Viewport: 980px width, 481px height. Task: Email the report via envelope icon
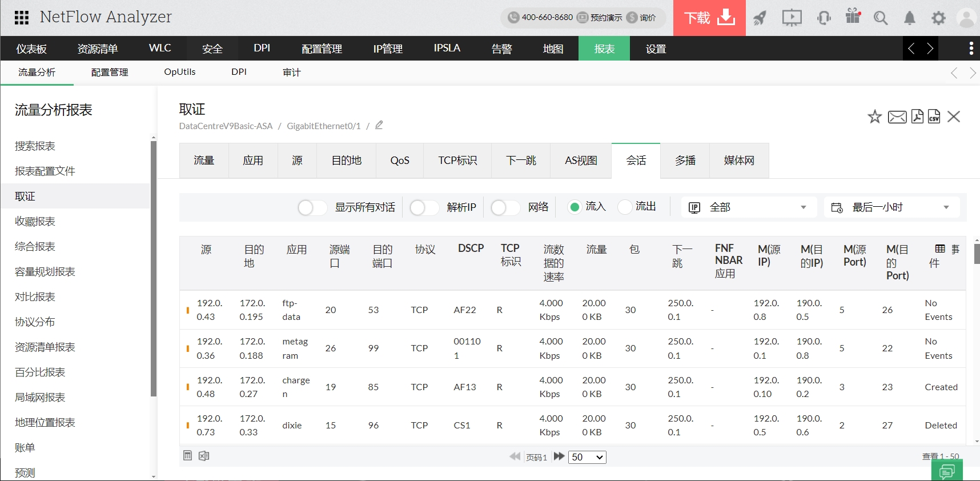[x=897, y=117]
